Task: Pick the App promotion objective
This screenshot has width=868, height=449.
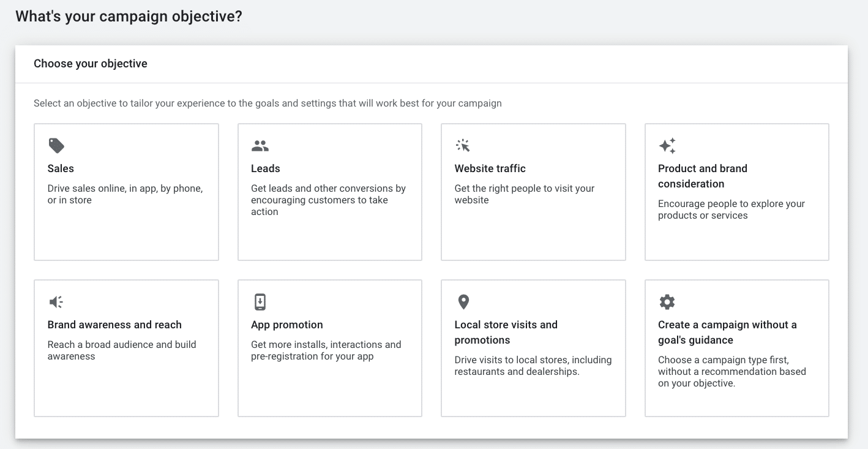Action: click(329, 347)
